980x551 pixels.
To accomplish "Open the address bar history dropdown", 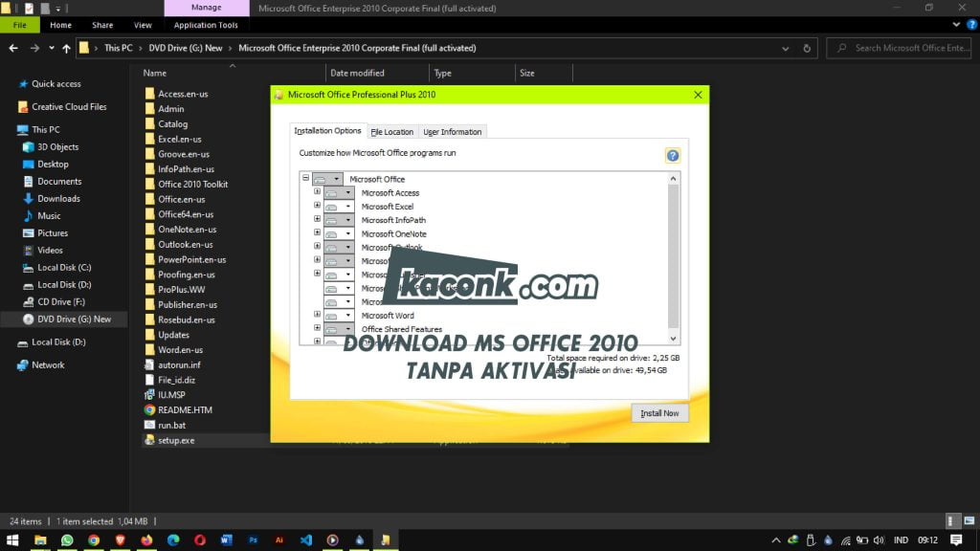I will click(785, 48).
